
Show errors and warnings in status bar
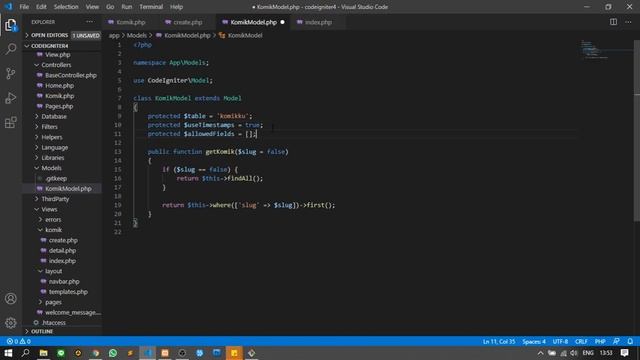(x=19, y=341)
